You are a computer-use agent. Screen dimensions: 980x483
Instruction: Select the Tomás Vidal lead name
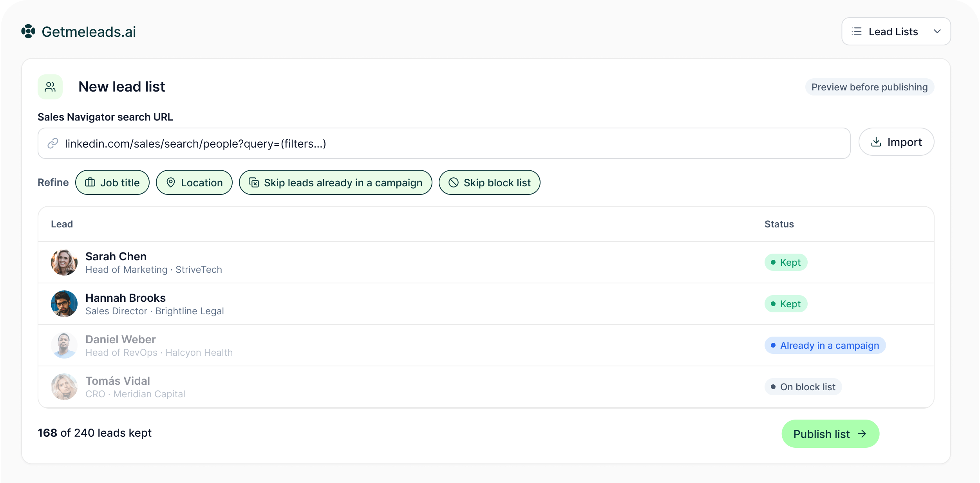pos(118,381)
